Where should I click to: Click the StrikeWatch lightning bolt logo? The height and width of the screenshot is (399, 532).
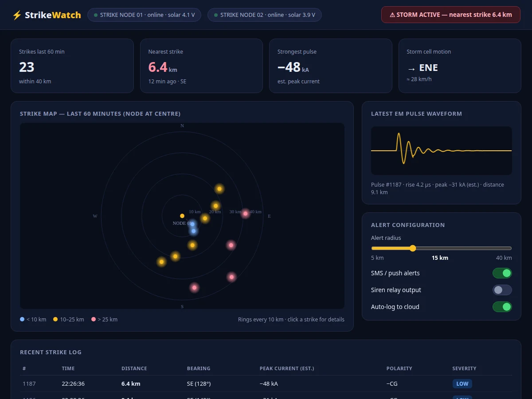pos(17,15)
